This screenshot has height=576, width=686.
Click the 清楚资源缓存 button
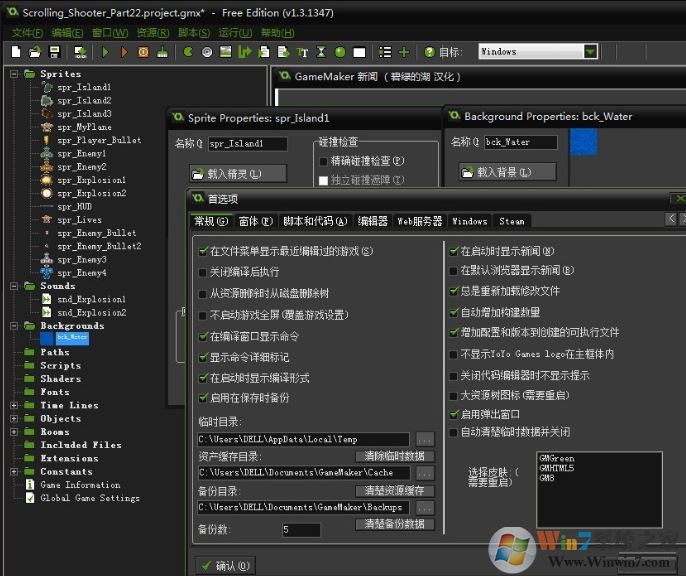click(395, 491)
